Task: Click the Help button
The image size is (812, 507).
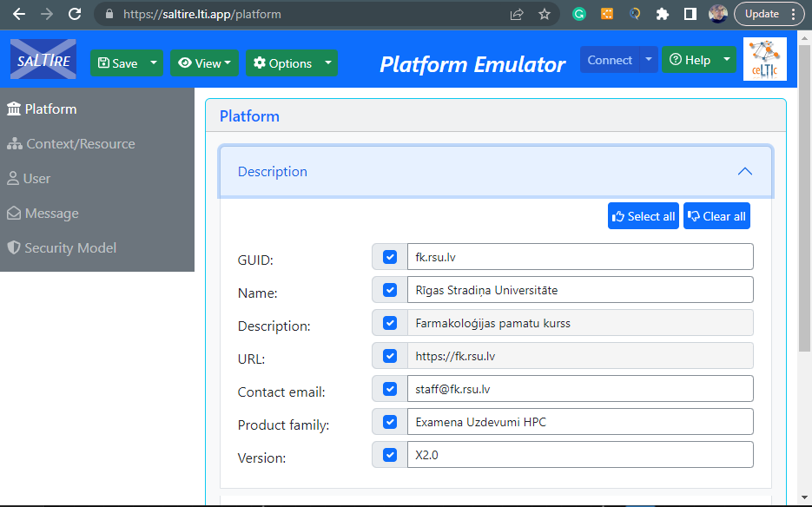Action: pyautogui.click(x=690, y=60)
